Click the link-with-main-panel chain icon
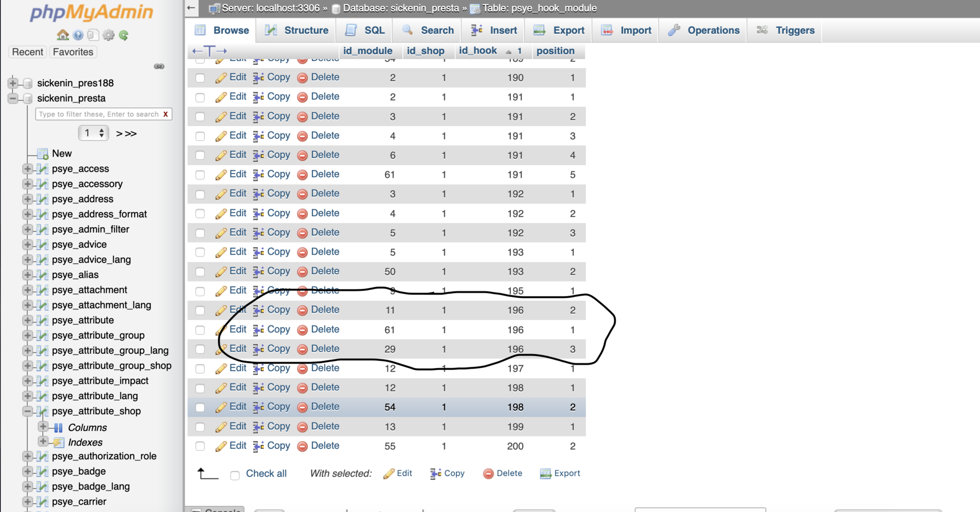The width and height of the screenshot is (980, 512). point(159,66)
